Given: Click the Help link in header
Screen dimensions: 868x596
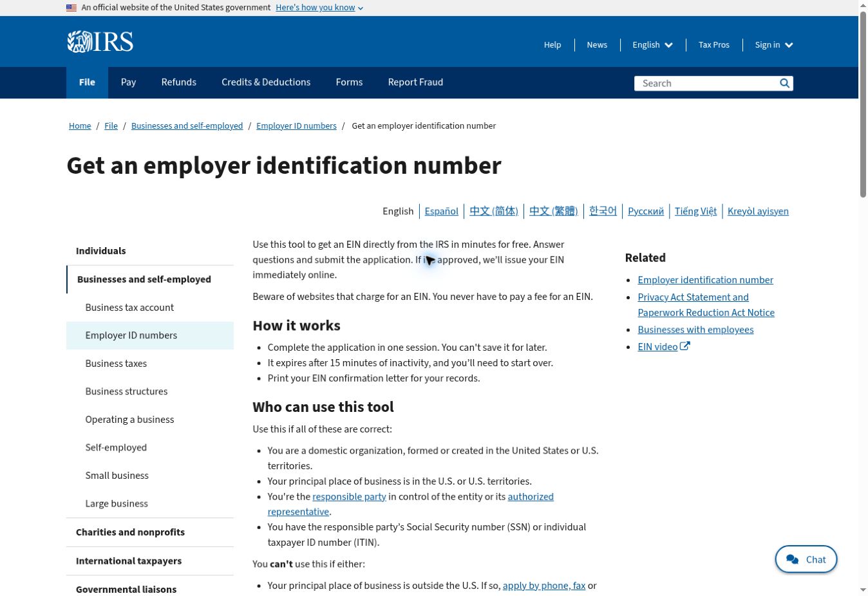Looking at the screenshot, I should tap(552, 45).
